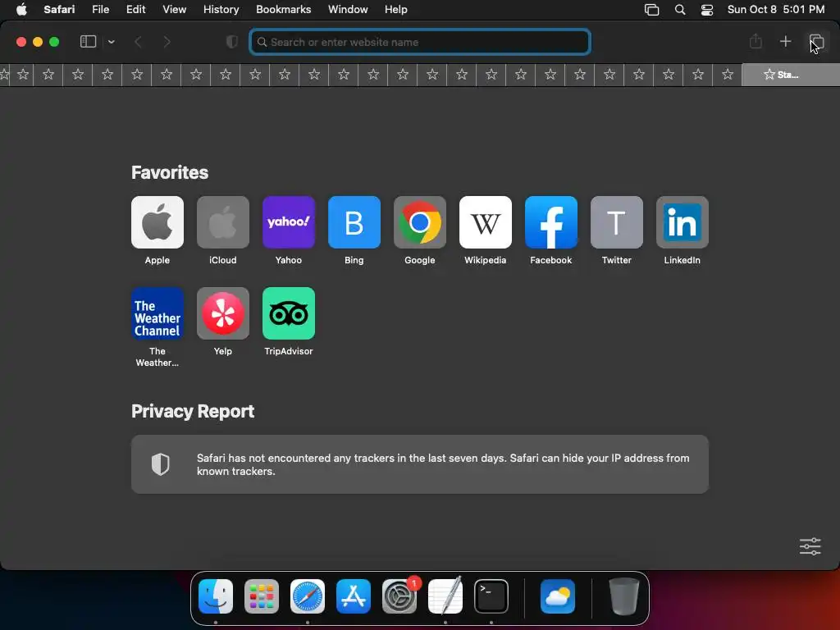Click the Stage Manager menu bar icon

point(651,10)
